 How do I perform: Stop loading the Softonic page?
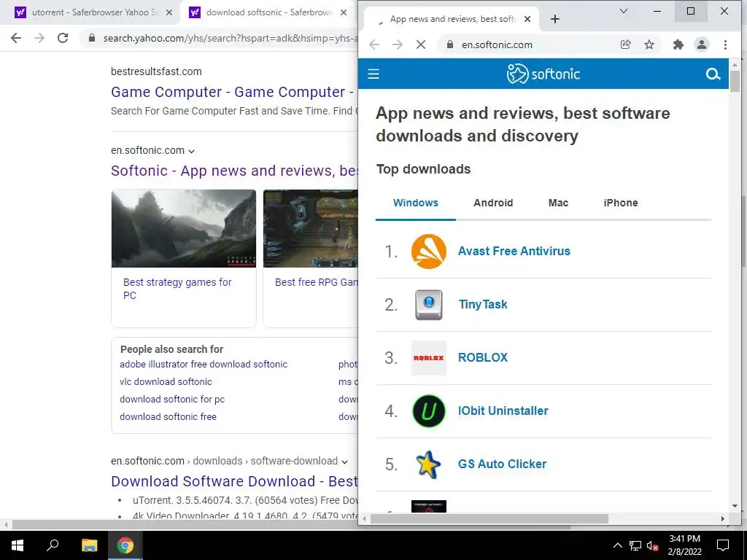(421, 44)
